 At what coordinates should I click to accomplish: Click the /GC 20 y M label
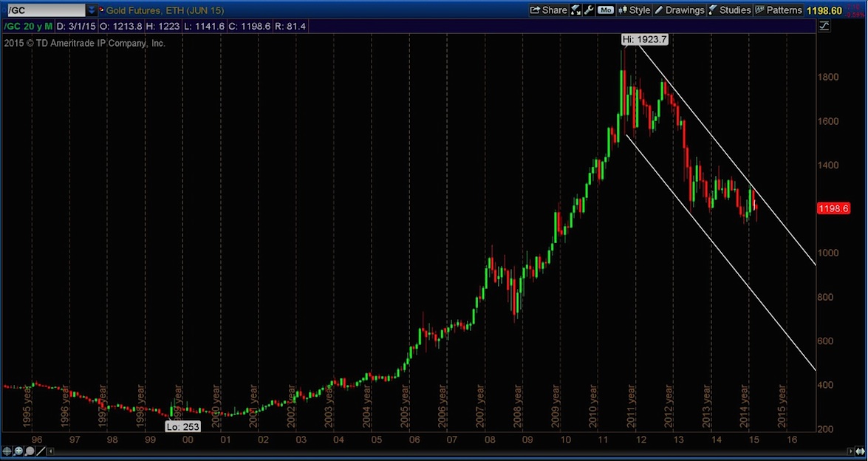pos(28,26)
